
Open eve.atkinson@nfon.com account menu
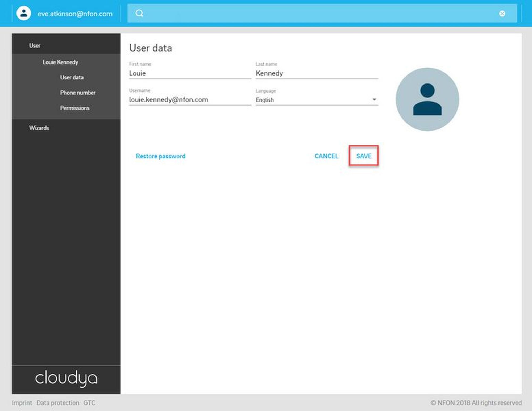tap(75, 14)
